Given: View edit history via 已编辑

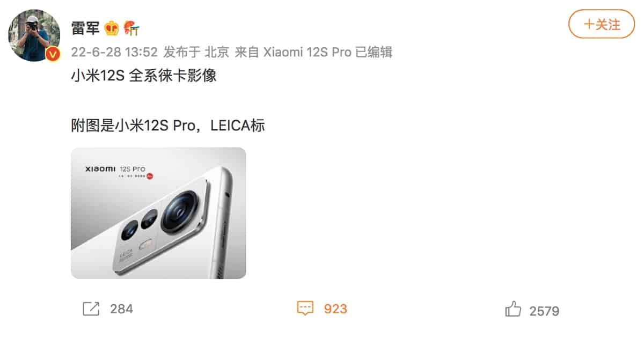Looking at the screenshot, I should pyautogui.click(x=374, y=52).
